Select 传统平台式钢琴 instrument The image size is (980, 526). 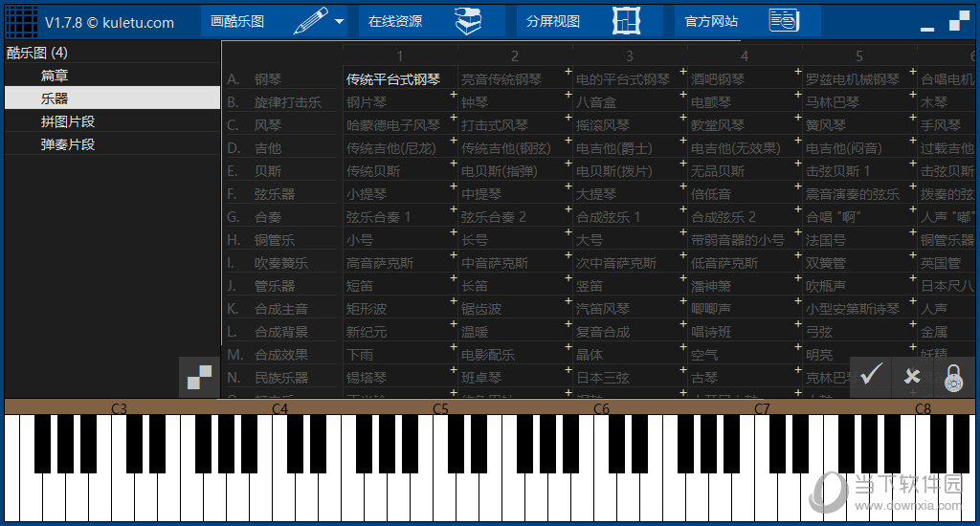click(393, 79)
